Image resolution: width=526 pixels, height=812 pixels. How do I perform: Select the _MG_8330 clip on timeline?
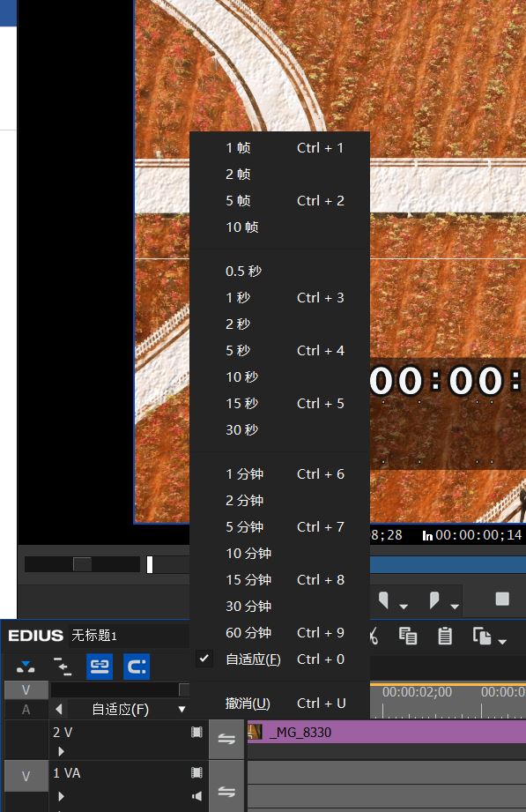tap(387, 733)
